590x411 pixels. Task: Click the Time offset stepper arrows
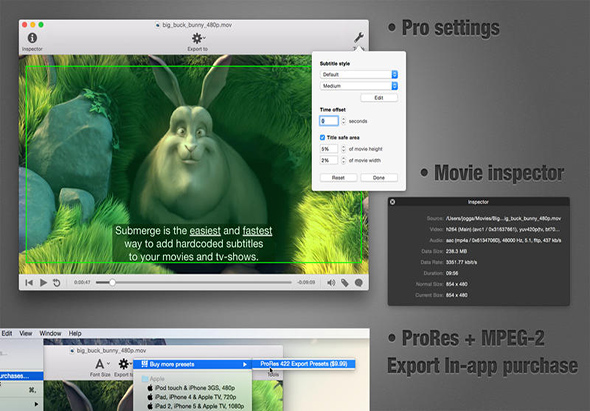coord(343,121)
